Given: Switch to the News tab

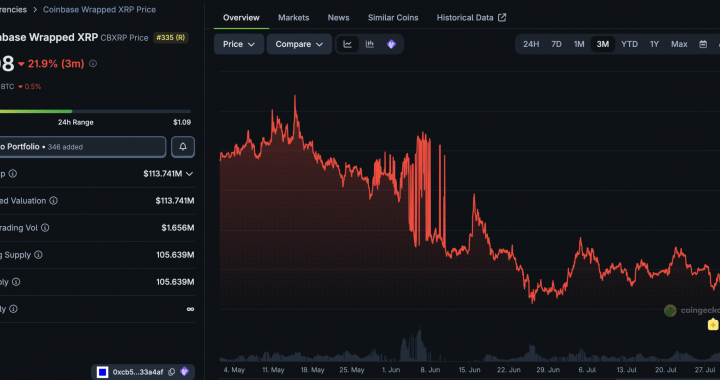Looking at the screenshot, I should pyautogui.click(x=338, y=17).
